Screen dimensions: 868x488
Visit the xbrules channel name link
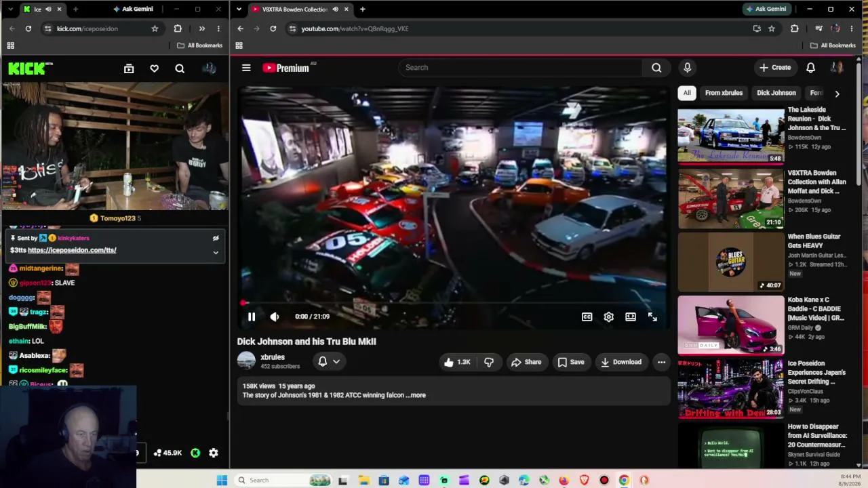click(273, 357)
